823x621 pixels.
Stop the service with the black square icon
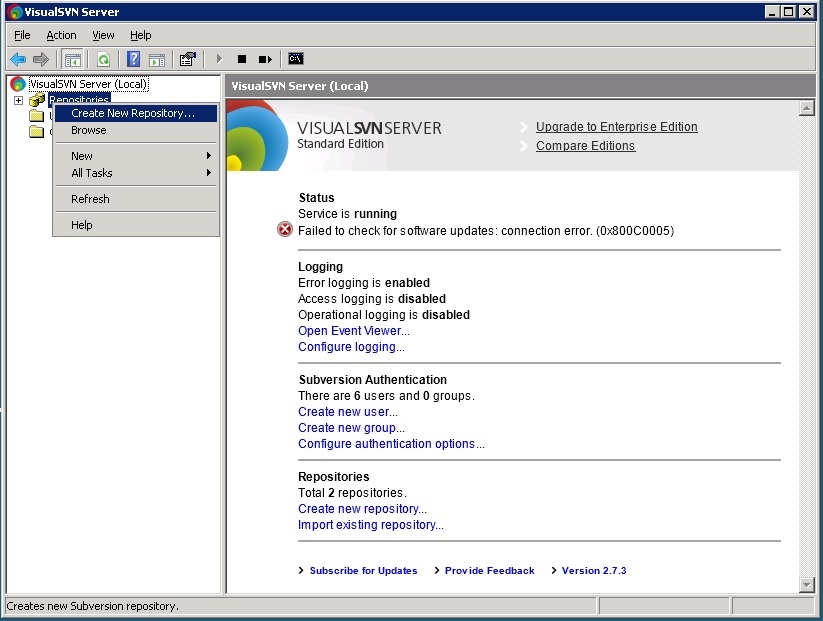(x=241, y=58)
